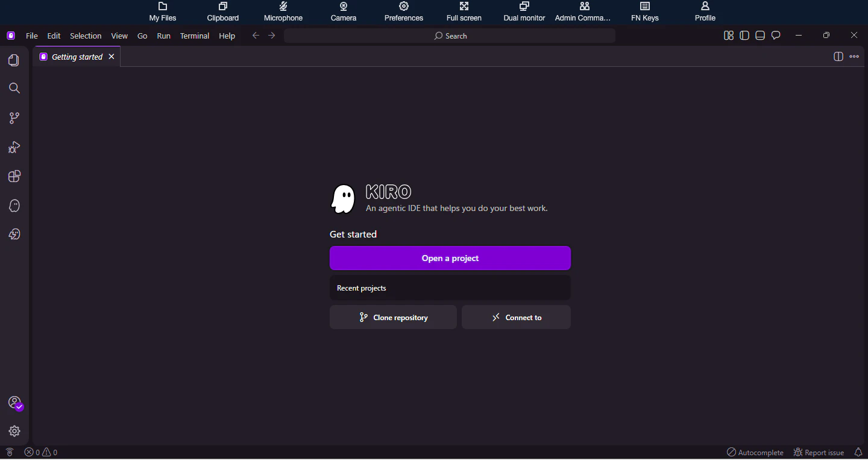Open Preferences in the remote toolbar
The height and width of the screenshot is (460, 868).
(x=404, y=12)
